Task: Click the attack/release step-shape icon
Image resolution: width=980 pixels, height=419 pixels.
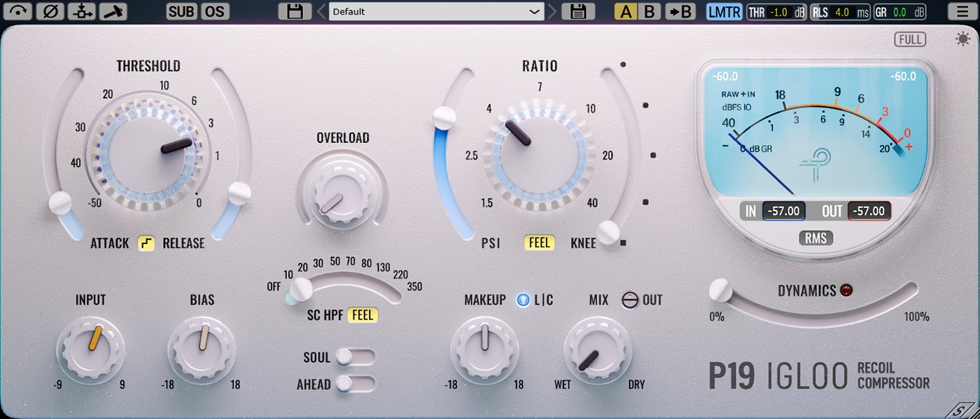Action: tap(146, 243)
